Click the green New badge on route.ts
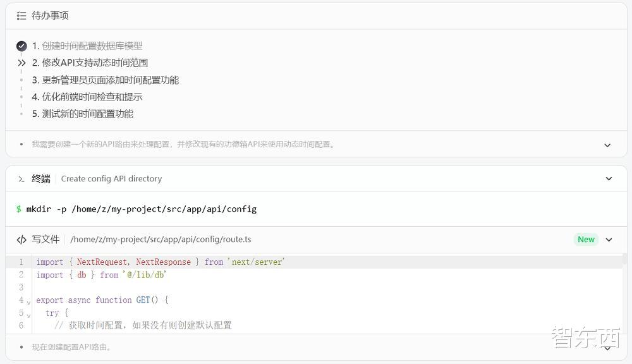The image size is (632, 364). point(586,239)
